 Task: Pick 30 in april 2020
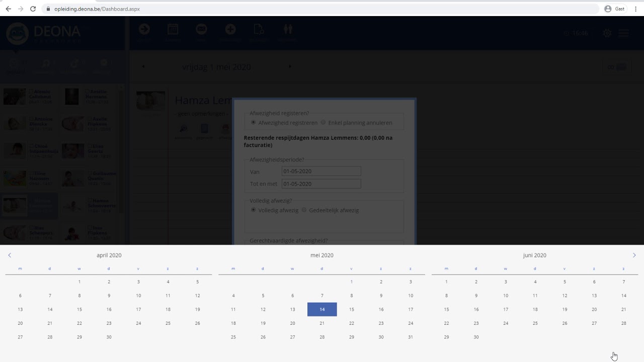[109, 337]
